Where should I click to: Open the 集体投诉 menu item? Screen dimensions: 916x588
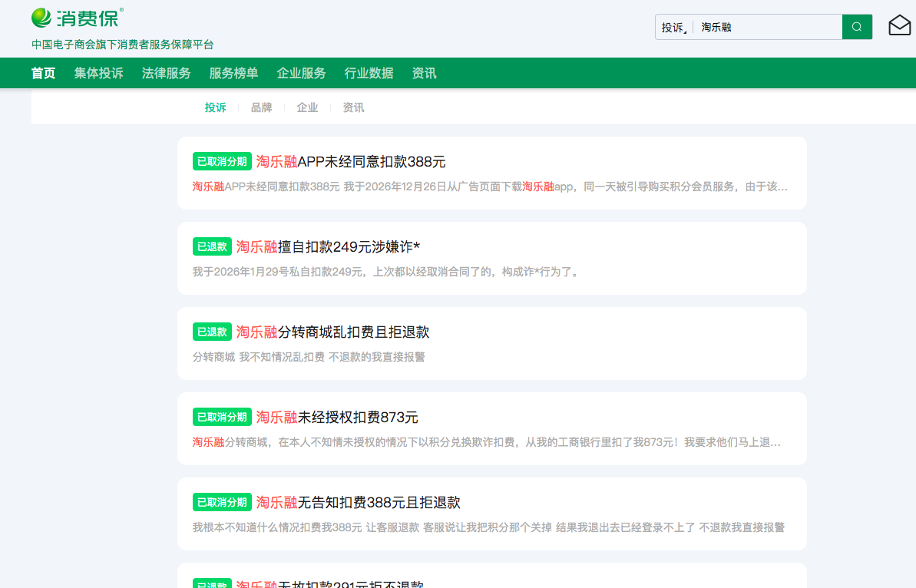pyautogui.click(x=98, y=74)
